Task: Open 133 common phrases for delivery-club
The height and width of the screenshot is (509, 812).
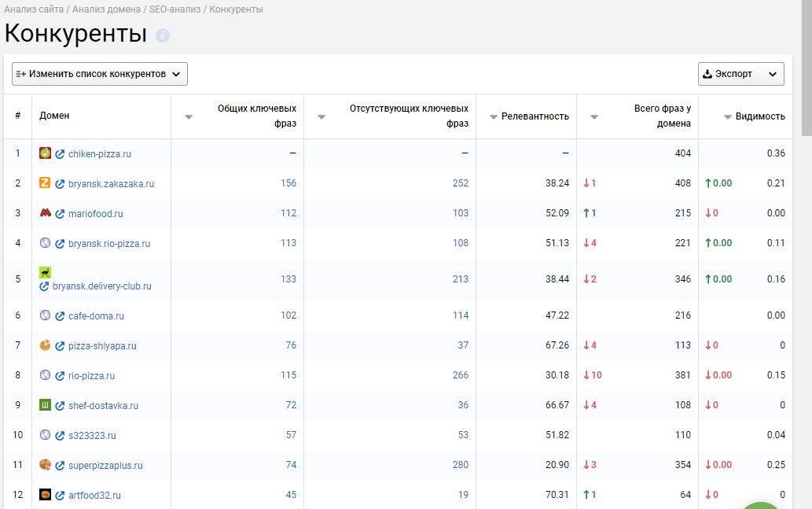Action: coord(288,279)
